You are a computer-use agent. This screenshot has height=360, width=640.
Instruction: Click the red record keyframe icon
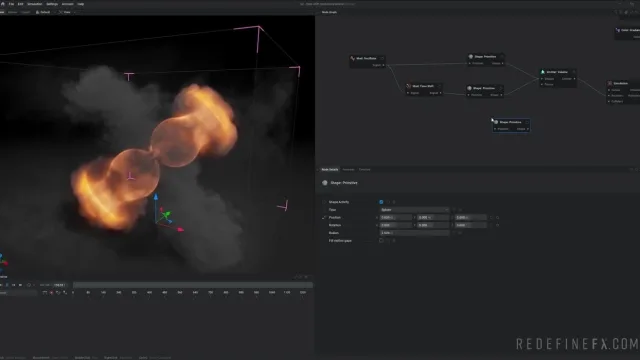click(51, 293)
